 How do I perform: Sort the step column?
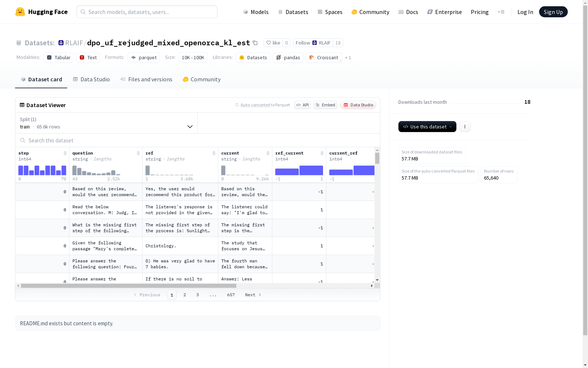(x=65, y=153)
